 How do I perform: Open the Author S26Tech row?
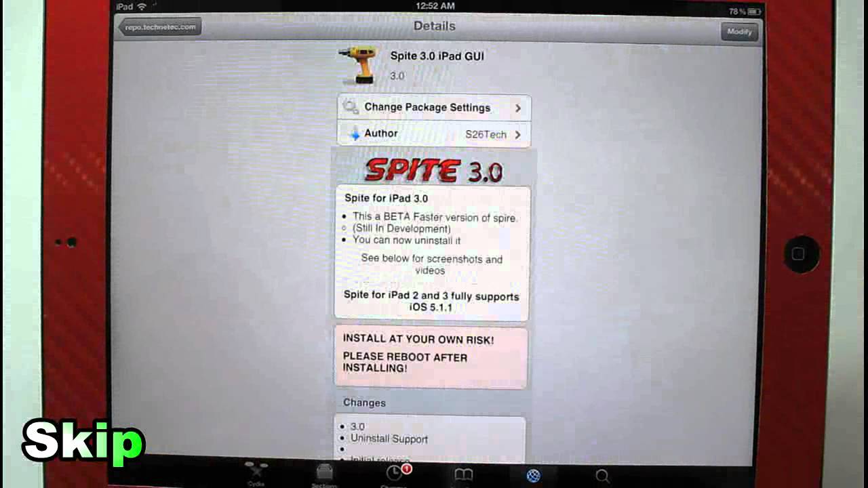coord(434,134)
